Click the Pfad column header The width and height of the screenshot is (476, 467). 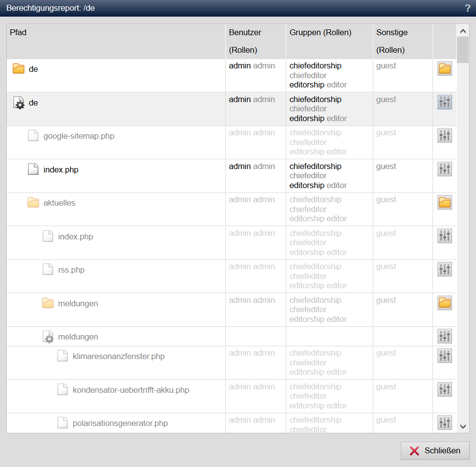(x=18, y=33)
